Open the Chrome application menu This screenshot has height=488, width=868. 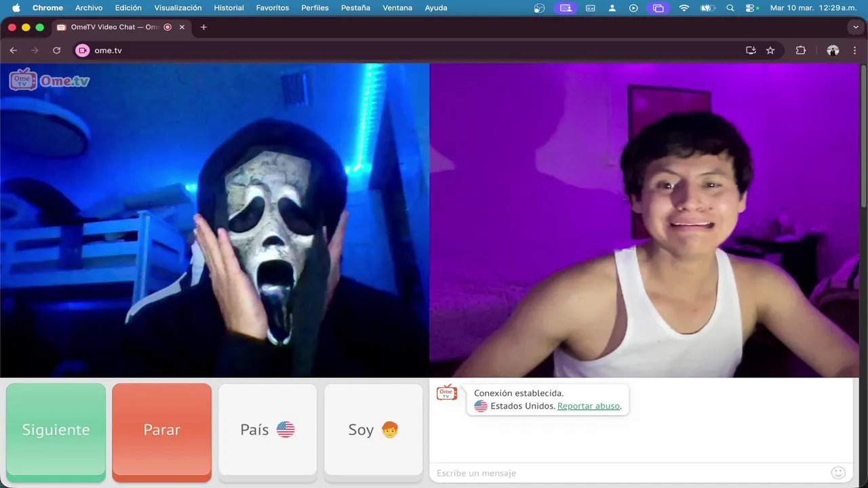(47, 8)
